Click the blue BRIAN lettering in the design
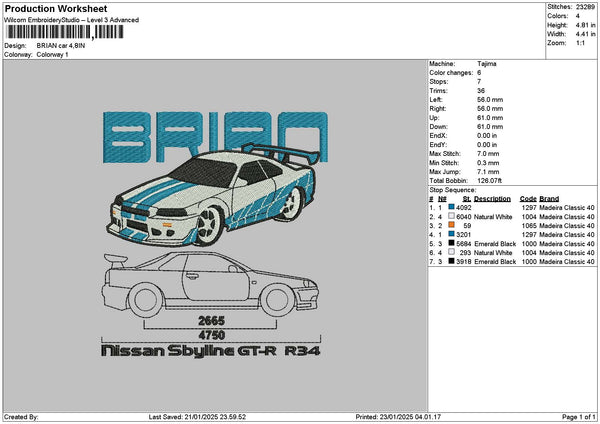Screen dimensions: 600x424 [215, 137]
